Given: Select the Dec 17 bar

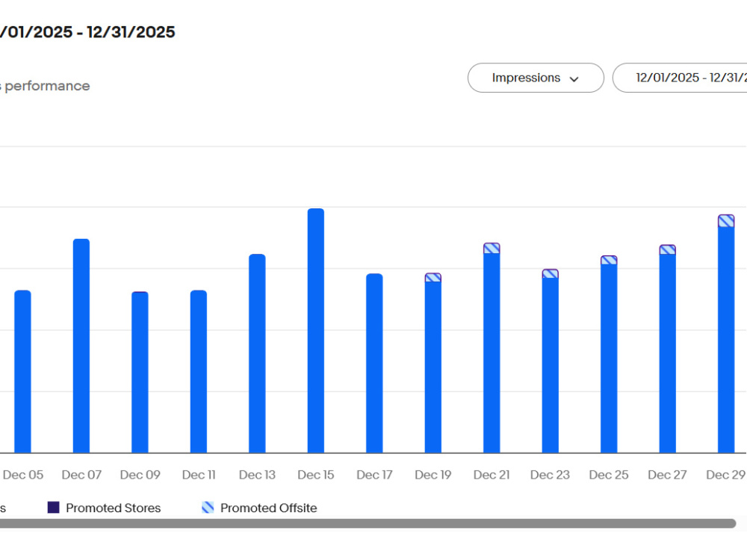Looking at the screenshot, I should pos(374,364).
